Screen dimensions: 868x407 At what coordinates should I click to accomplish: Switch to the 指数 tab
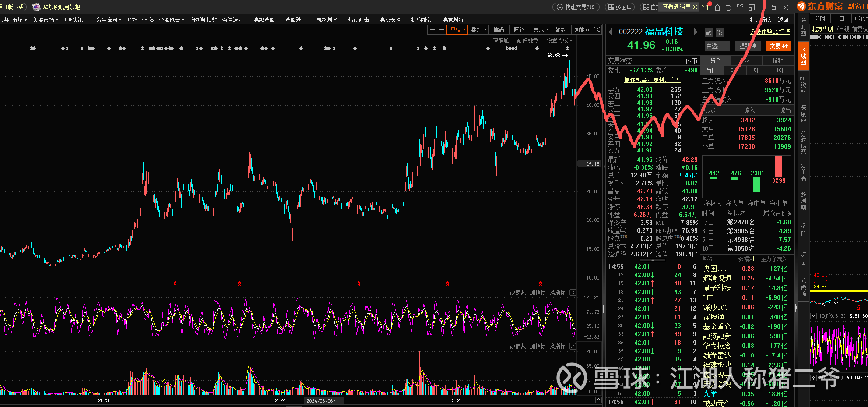tap(777, 60)
